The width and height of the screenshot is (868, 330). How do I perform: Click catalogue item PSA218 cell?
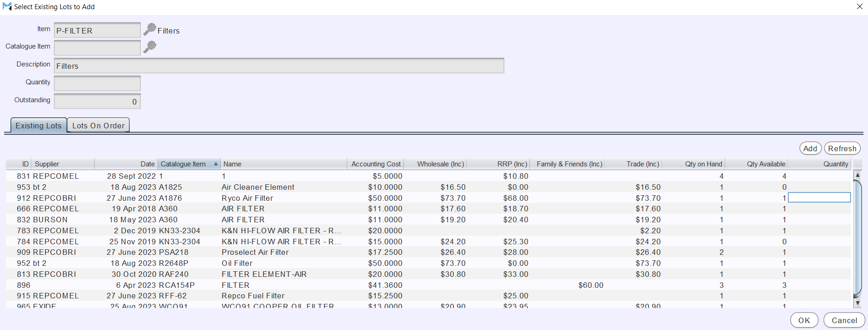[174, 252]
